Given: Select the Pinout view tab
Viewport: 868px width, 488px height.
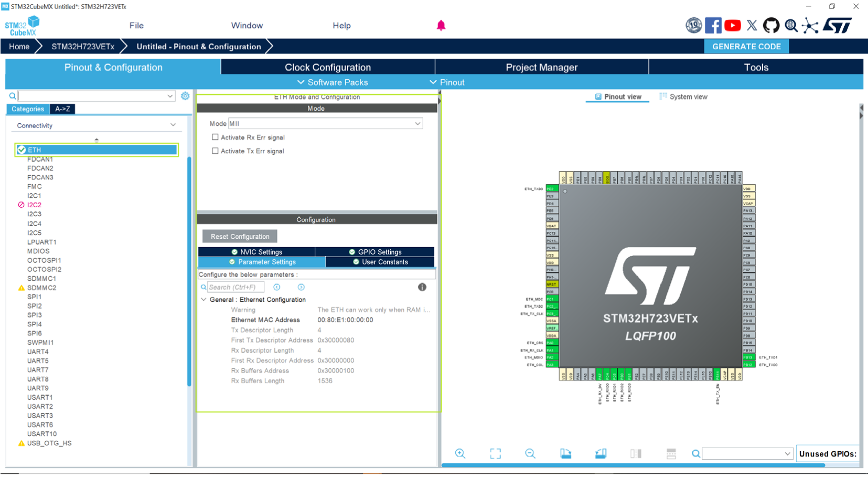Looking at the screenshot, I should [617, 97].
